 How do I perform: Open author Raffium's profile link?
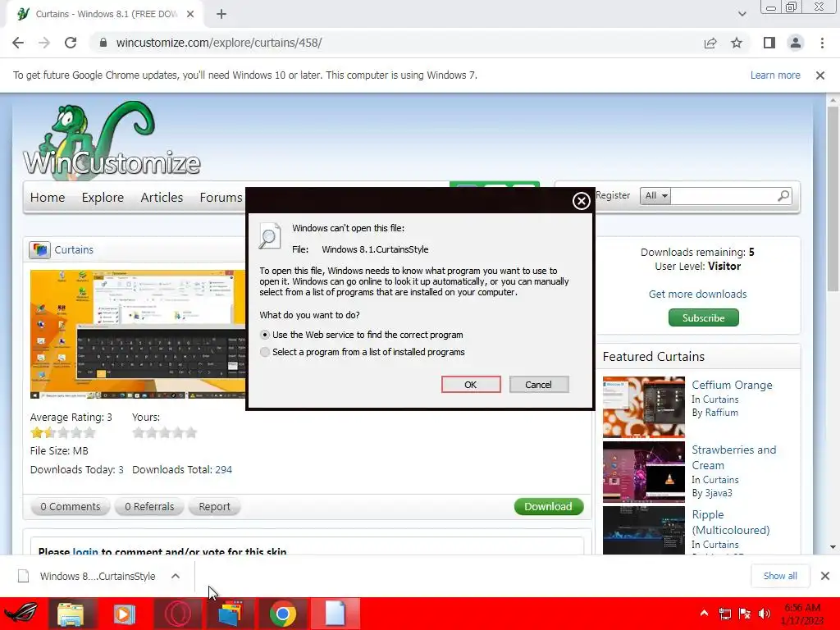pyautogui.click(x=721, y=413)
